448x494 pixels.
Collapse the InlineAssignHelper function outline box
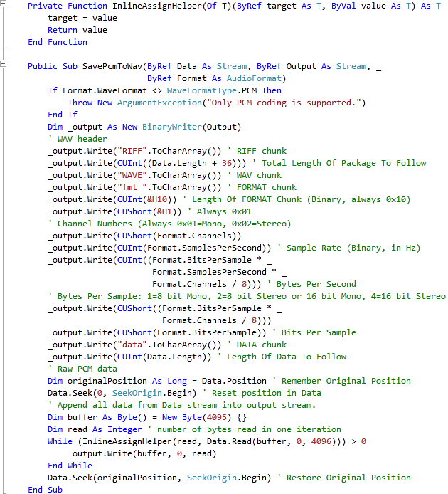coord(3,3)
